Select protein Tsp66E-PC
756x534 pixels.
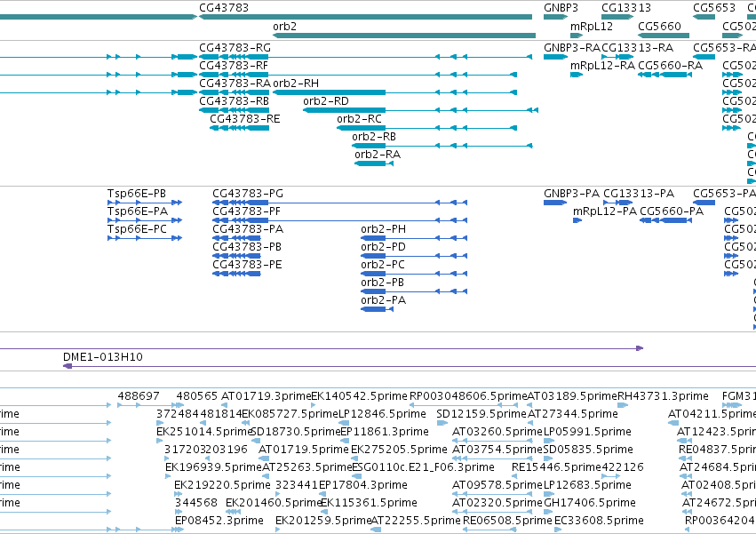click(137, 229)
